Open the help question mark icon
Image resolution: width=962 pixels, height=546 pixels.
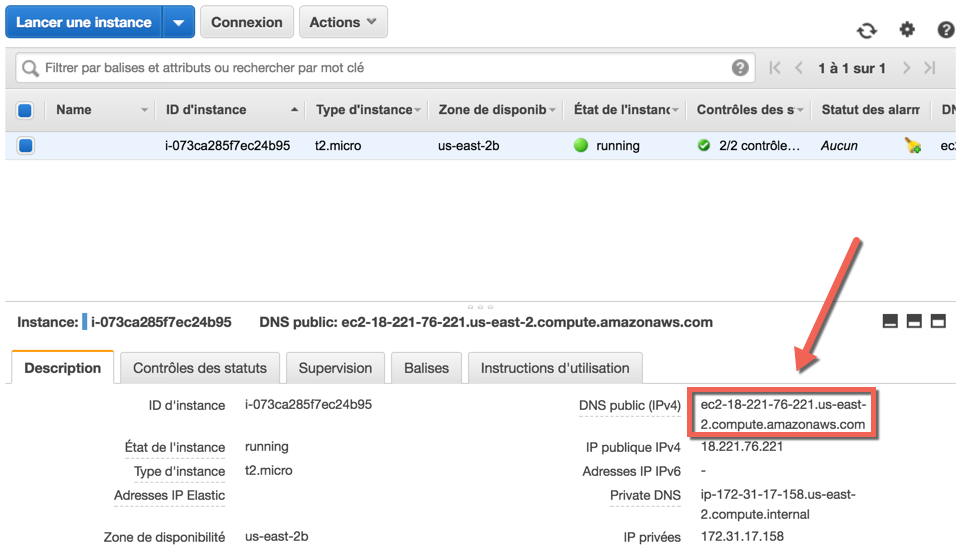pos(945,30)
